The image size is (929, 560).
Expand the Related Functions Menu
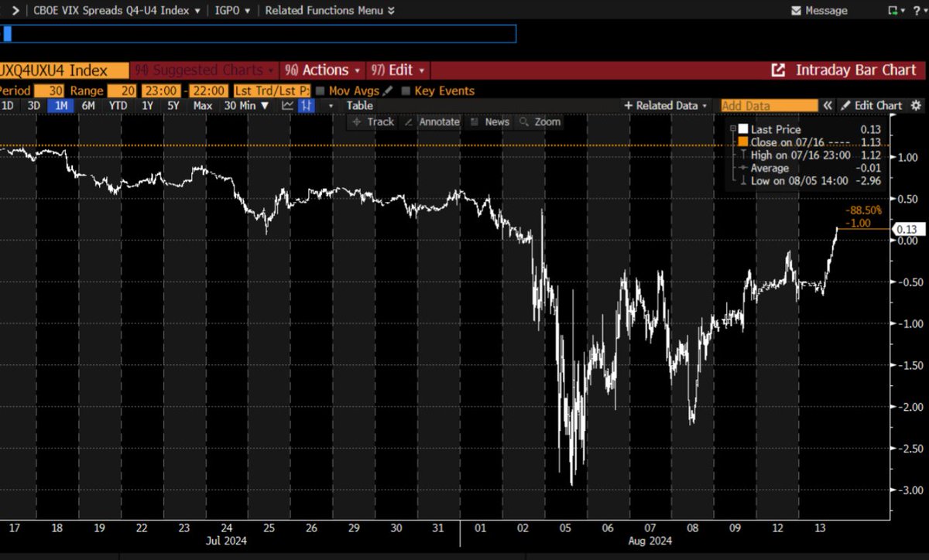(330, 11)
